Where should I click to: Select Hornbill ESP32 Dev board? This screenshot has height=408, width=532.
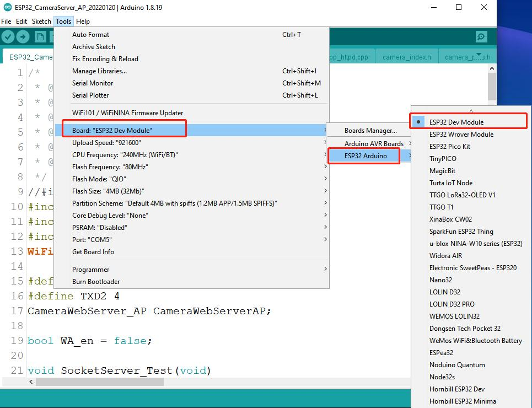click(471, 389)
